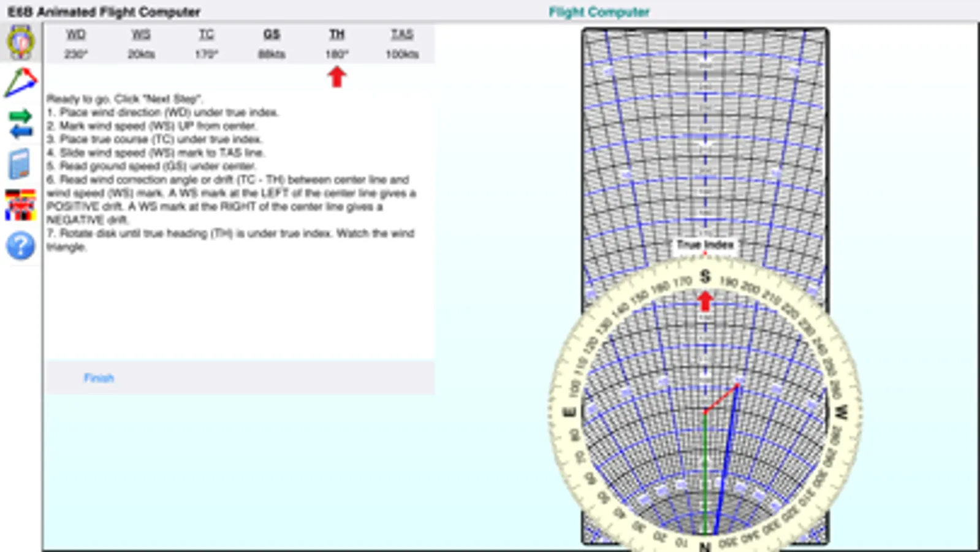Select the wind triangle icon

(x=21, y=83)
